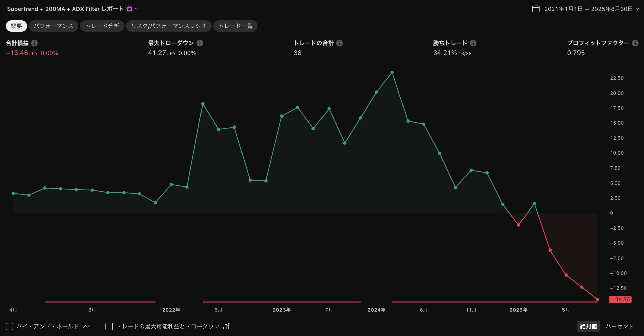This screenshot has width=644, height=336.
Task: Click the bar chart icon beside ドローダウン label
Action: pyautogui.click(x=227, y=326)
